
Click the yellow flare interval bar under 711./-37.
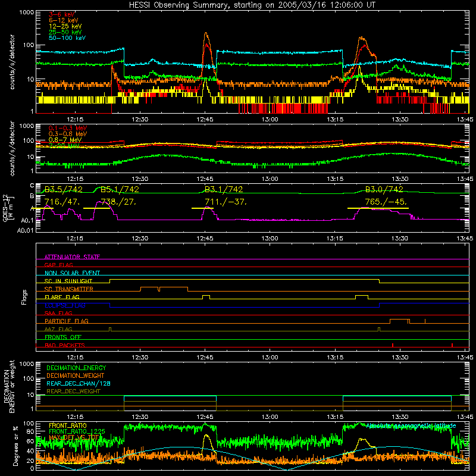pyautogui.click(x=202, y=208)
